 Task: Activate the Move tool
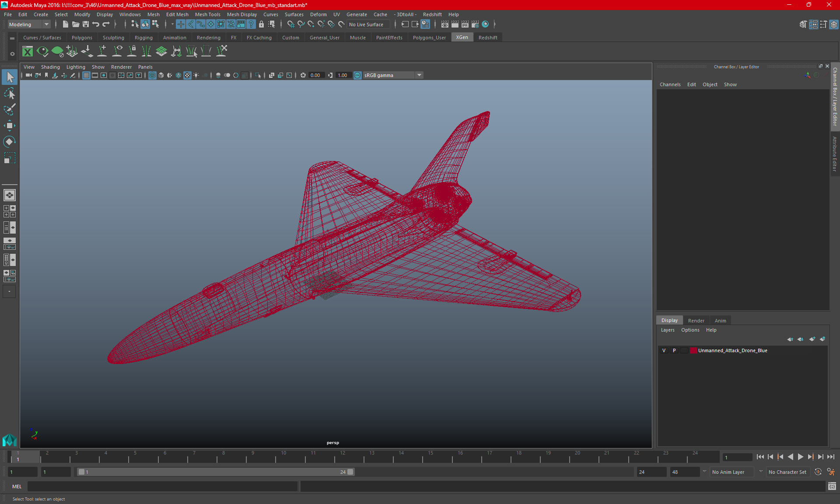point(9,126)
